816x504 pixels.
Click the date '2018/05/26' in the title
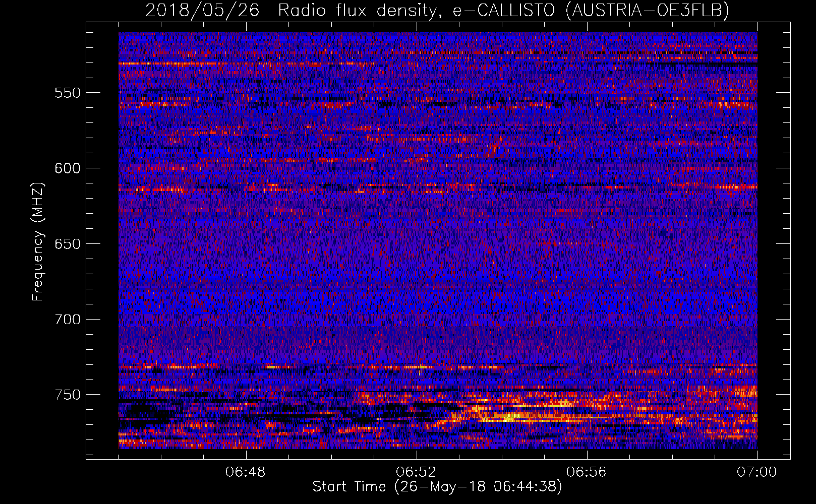tap(203, 10)
